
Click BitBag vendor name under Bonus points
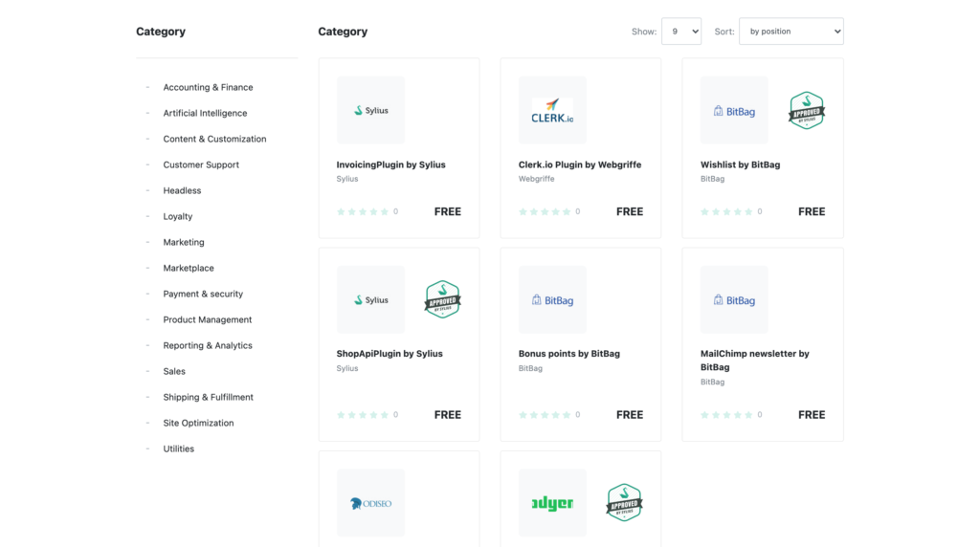[530, 368]
